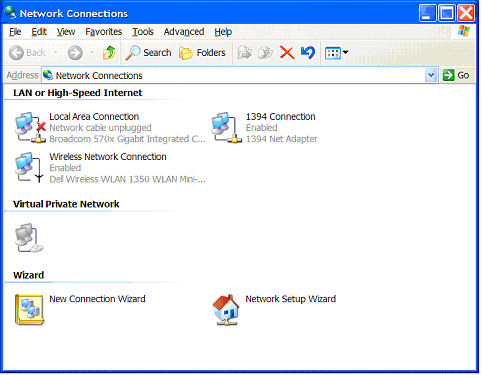The image size is (482, 375).
Task: Open the File menu
Action: coord(15,32)
